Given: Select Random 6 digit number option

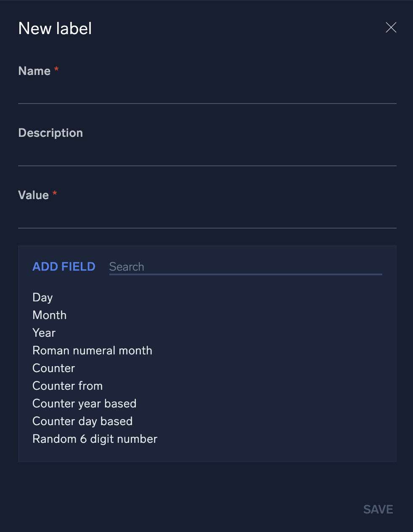Looking at the screenshot, I should coord(95,439).
